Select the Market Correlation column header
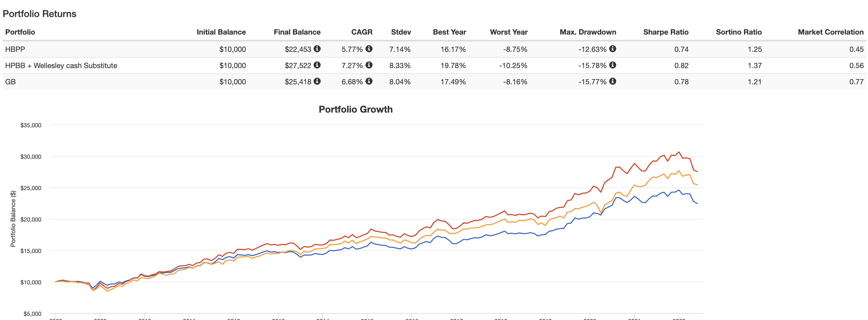This screenshot has width=868, height=320. (831, 32)
